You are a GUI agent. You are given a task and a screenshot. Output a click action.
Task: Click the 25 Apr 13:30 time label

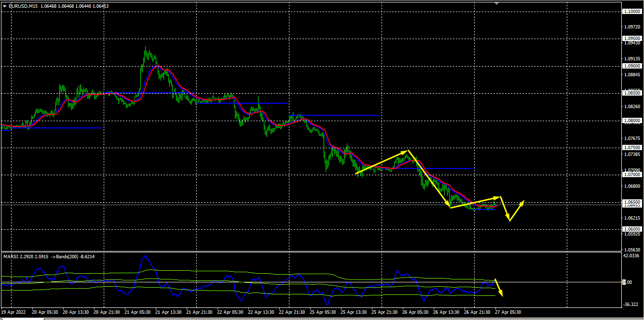(353, 312)
